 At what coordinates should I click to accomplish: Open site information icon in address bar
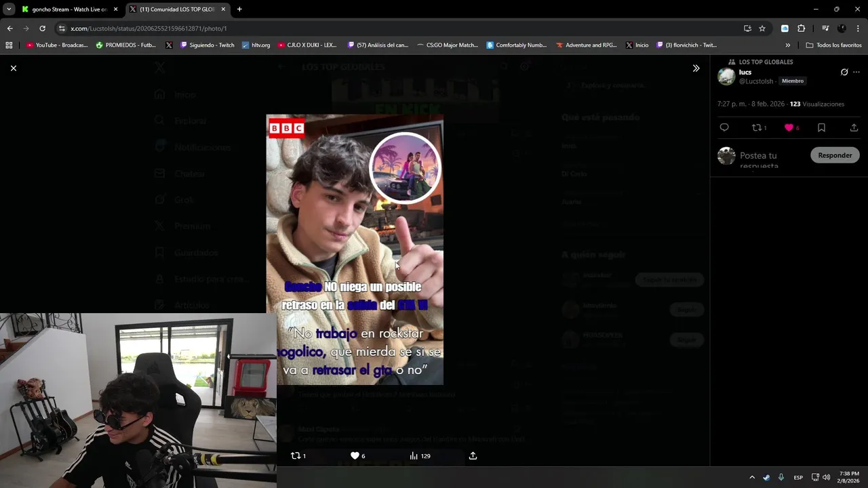(x=62, y=28)
